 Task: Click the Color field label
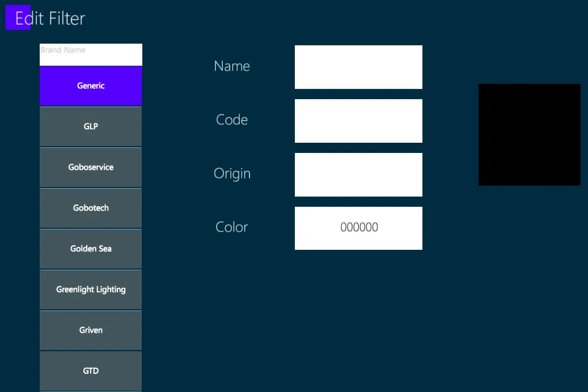pyautogui.click(x=232, y=227)
